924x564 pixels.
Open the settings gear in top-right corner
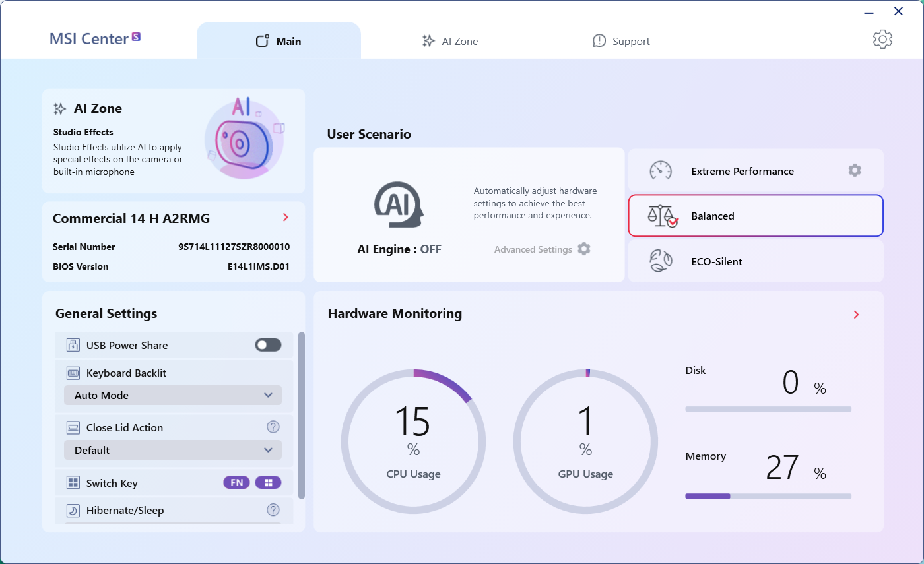click(882, 40)
